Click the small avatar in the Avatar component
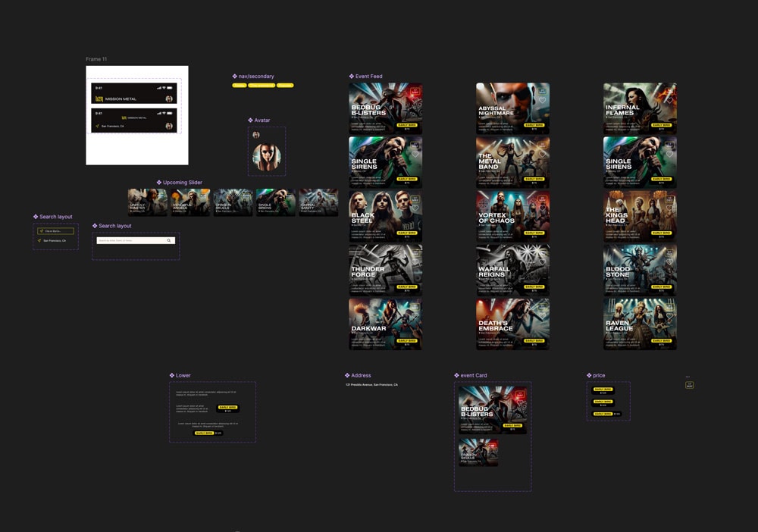The width and height of the screenshot is (758, 532). pyautogui.click(x=256, y=135)
